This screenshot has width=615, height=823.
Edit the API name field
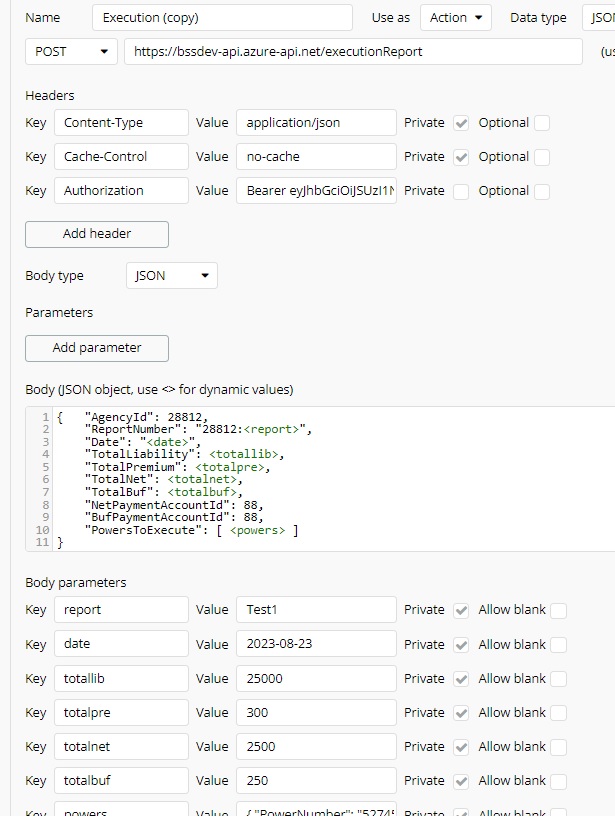click(222, 17)
